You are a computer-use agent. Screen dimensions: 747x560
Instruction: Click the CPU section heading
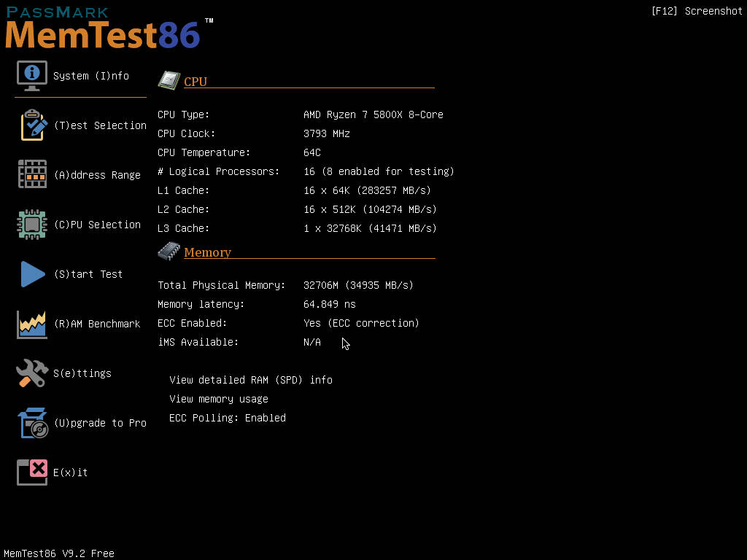(196, 82)
